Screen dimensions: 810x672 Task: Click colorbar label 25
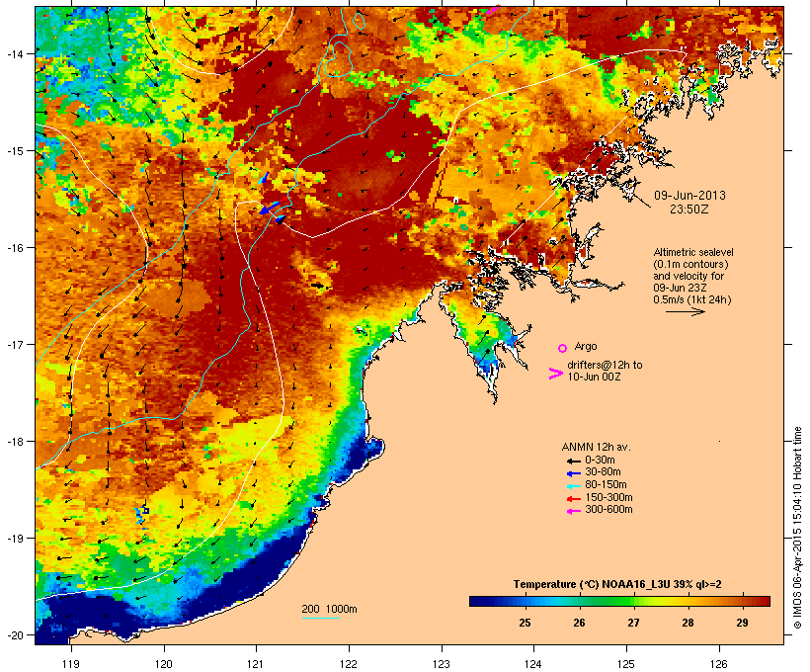pos(525,623)
